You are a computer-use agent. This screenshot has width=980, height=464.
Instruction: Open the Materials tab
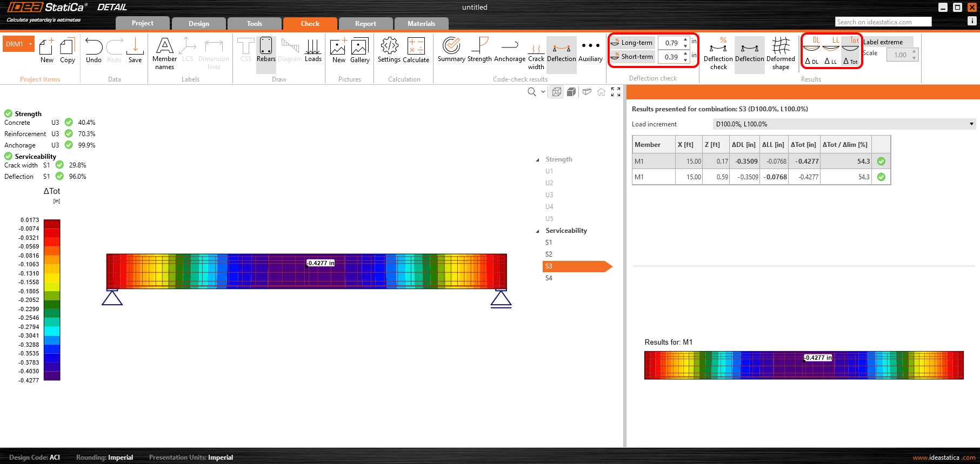point(421,24)
